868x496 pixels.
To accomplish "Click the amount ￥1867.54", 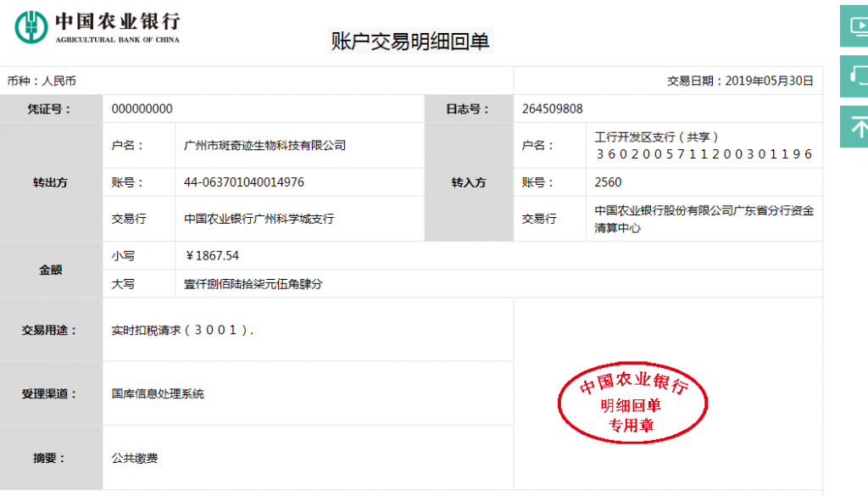I will click(212, 256).
